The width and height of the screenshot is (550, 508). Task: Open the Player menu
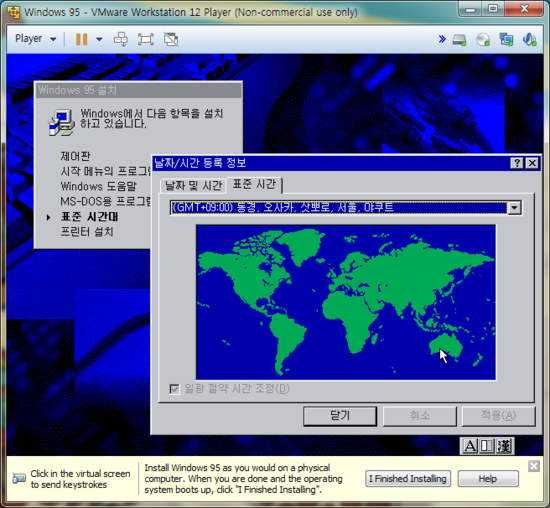(28, 39)
